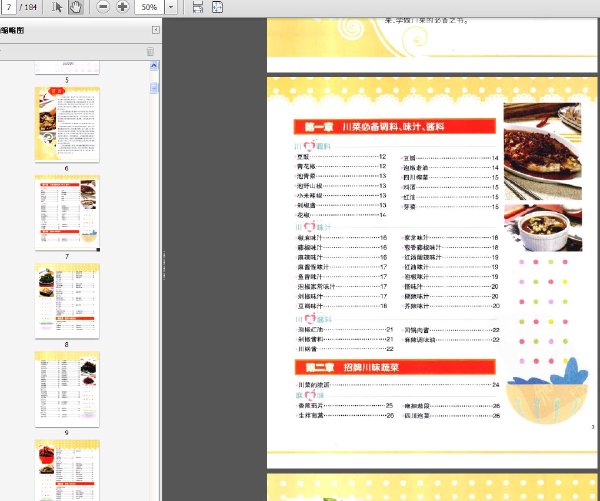600x501 pixels.
Task: Click the braised fish dish photo
Action: [543, 151]
